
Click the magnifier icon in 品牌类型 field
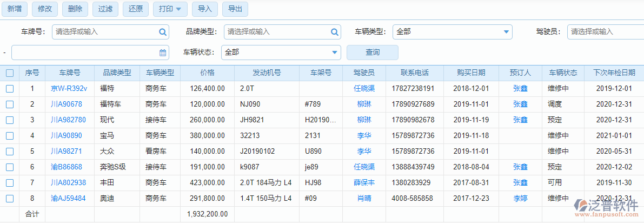click(334, 32)
